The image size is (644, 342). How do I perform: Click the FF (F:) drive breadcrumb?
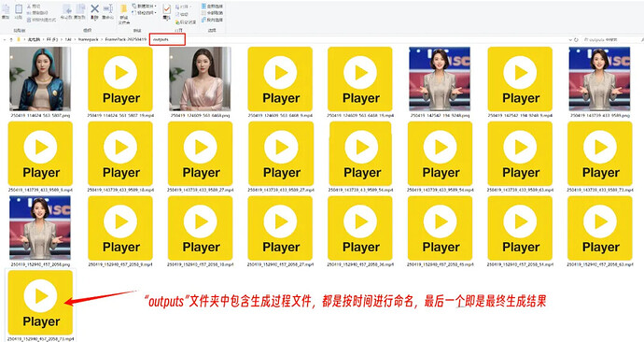(52, 39)
